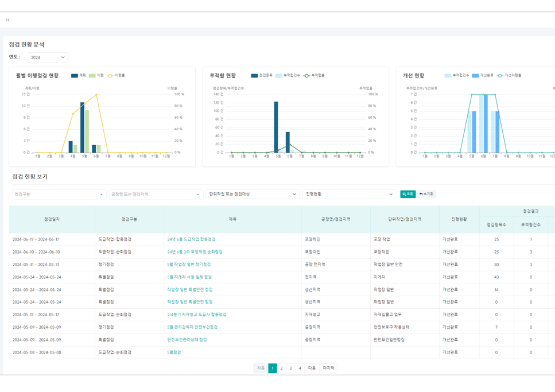Open the 5월 작업장 일반 정기점검 link
555x392 pixels.
(189, 265)
